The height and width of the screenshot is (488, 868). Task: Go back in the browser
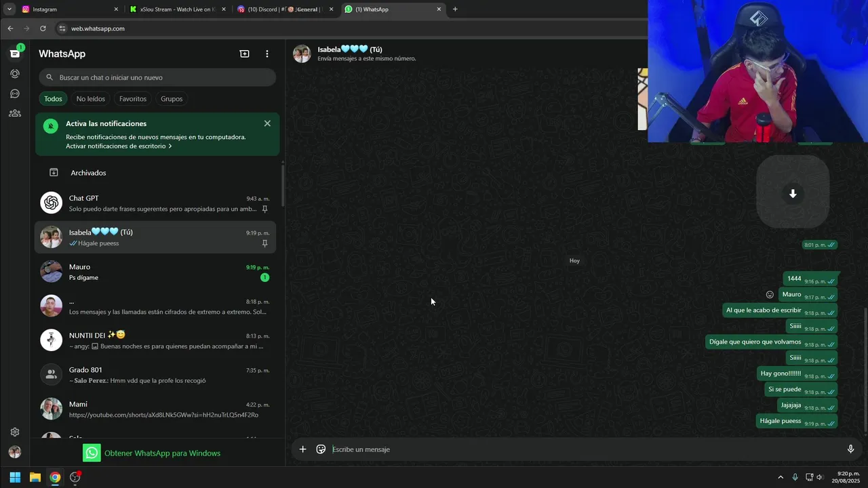10,28
